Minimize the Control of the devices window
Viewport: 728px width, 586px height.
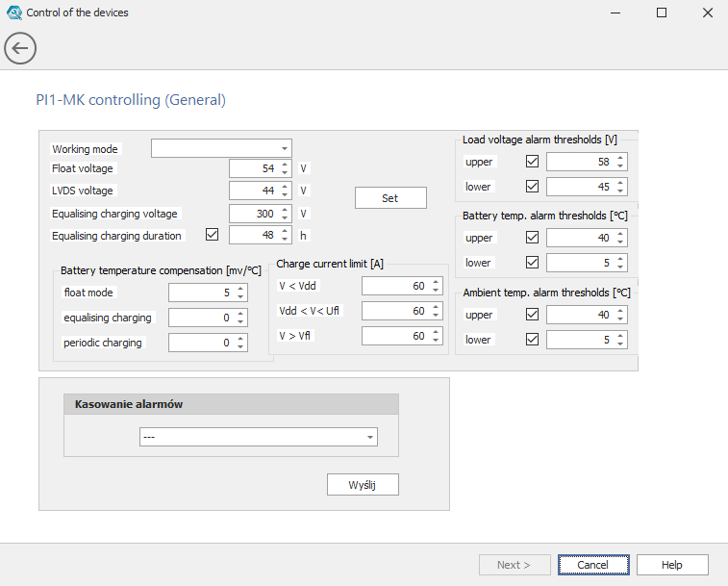click(615, 13)
